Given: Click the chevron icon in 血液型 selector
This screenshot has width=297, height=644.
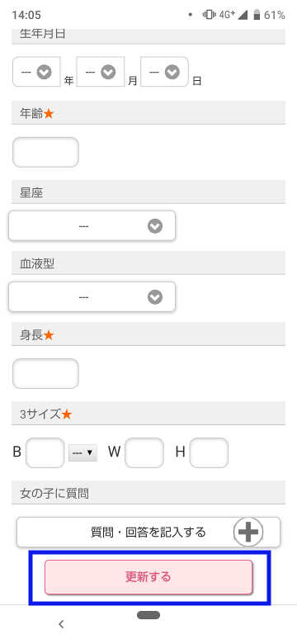Looking at the screenshot, I should (155, 297).
